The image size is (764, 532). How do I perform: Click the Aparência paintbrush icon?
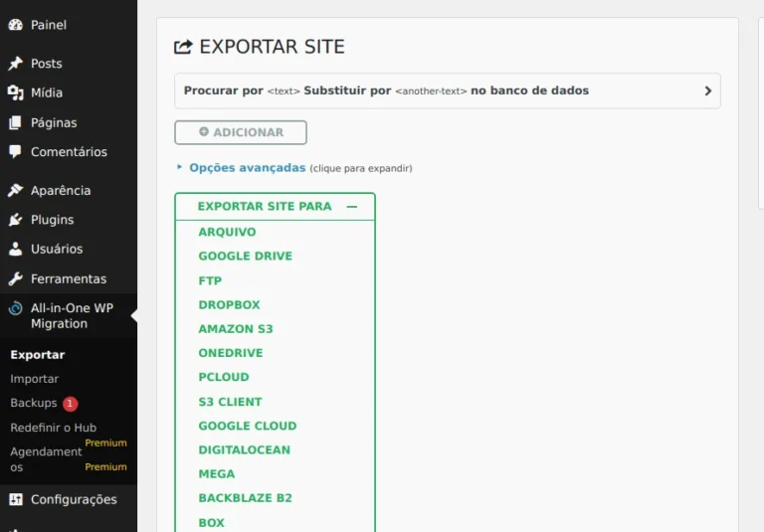coord(16,191)
